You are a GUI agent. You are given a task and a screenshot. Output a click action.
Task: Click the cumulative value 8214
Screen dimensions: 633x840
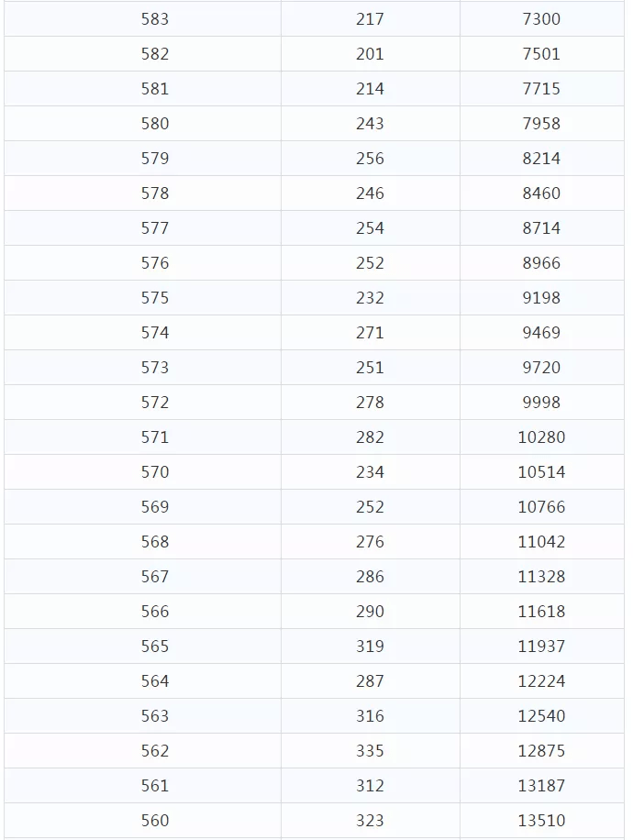[x=541, y=159]
